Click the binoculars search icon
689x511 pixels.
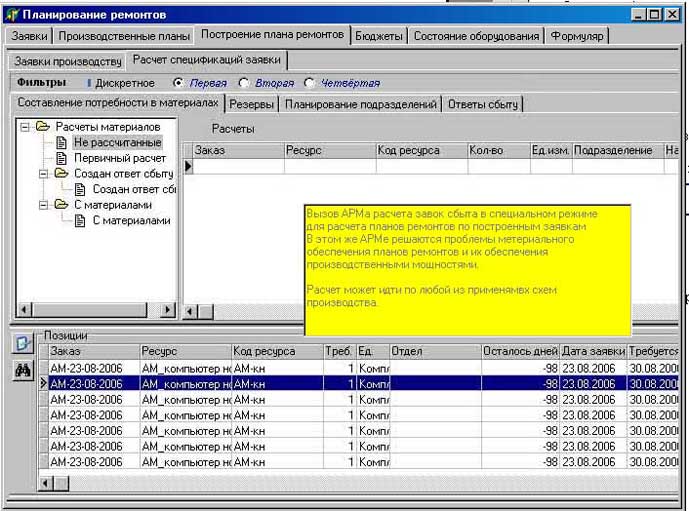click(x=22, y=371)
